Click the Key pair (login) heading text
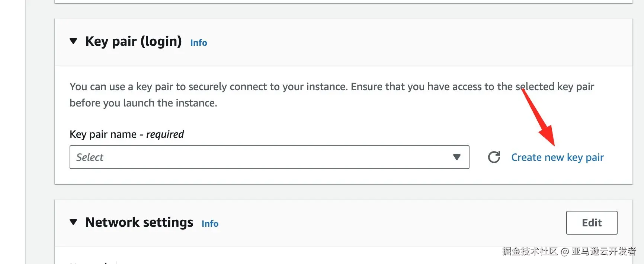 point(133,41)
